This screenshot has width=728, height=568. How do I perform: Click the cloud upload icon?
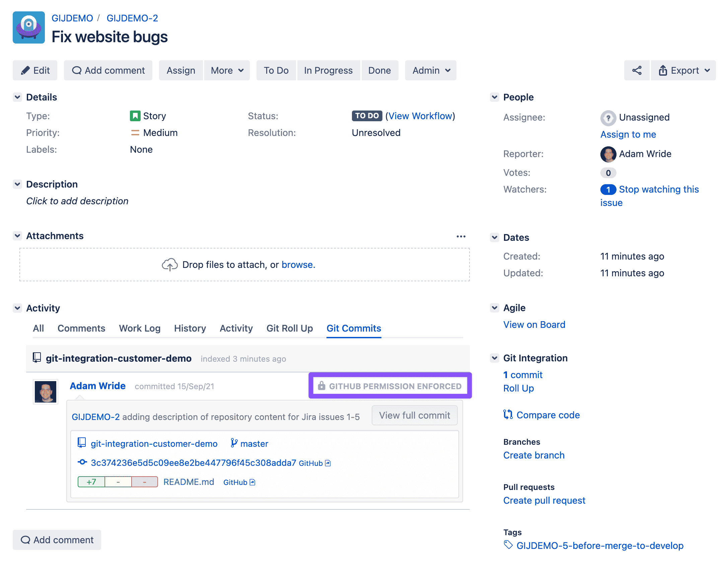(x=170, y=265)
